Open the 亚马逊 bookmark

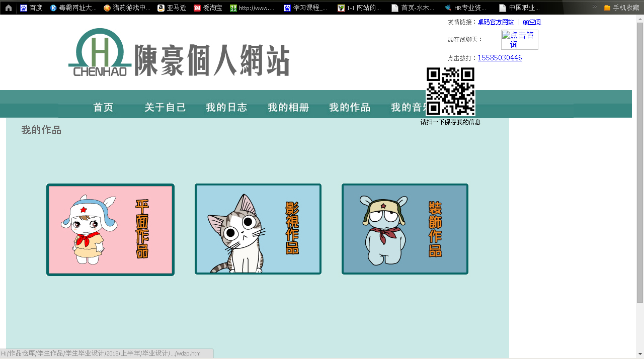click(172, 8)
